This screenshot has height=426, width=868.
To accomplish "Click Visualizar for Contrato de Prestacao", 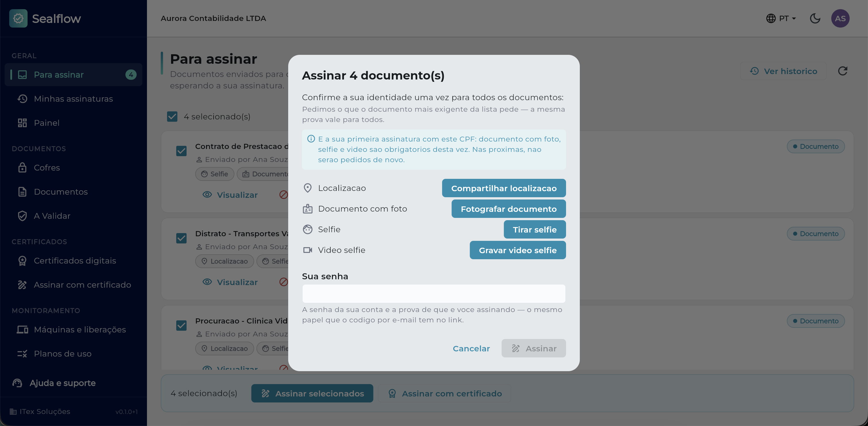I will pos(230,195).
